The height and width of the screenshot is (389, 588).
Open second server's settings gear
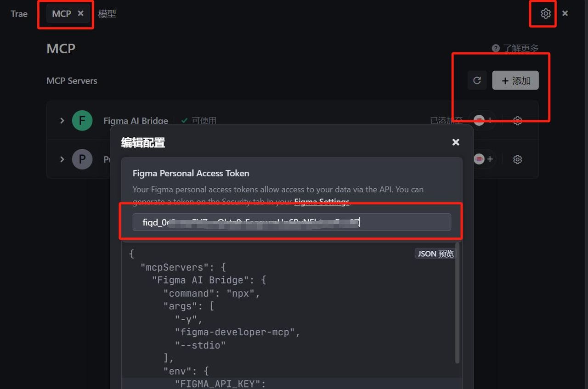pyautogui.click(x=517, y=159)
